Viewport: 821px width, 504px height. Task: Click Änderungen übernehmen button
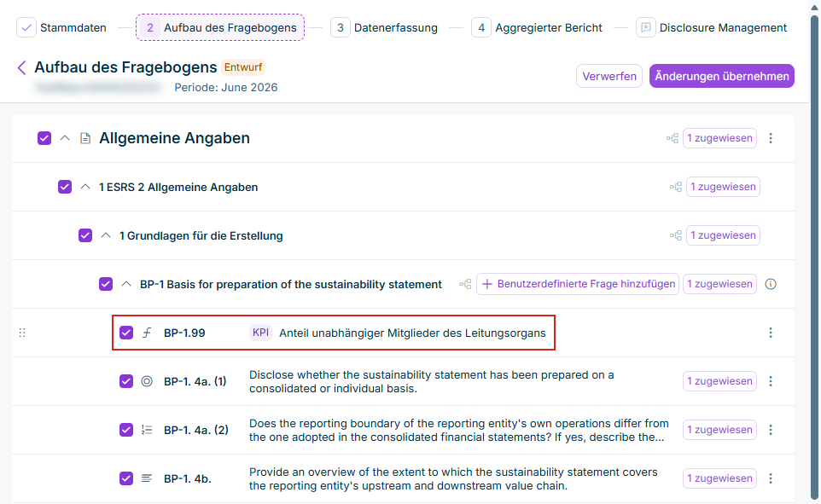click(x=722, y=77)
